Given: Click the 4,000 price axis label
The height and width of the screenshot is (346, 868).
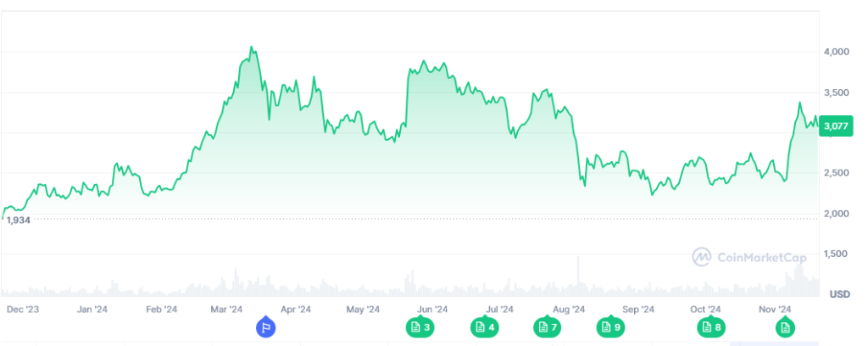Looking at the screenshot, I should tap(835, 52).
